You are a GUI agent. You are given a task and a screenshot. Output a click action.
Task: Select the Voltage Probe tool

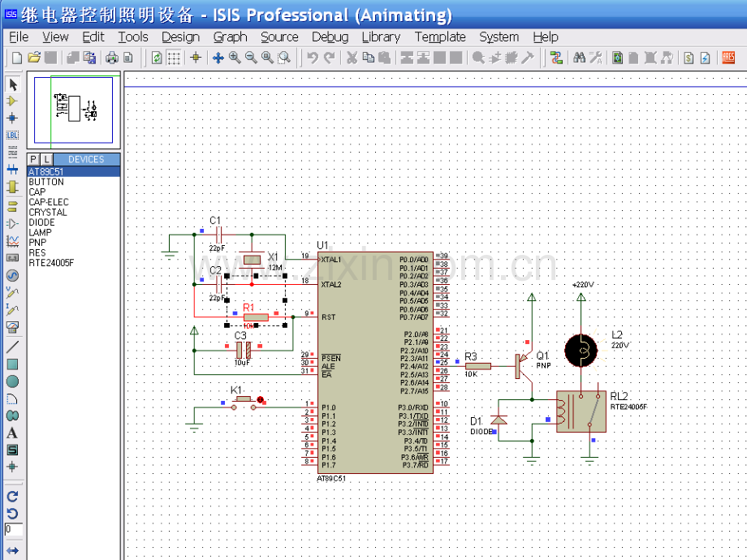tap(12, 292)
